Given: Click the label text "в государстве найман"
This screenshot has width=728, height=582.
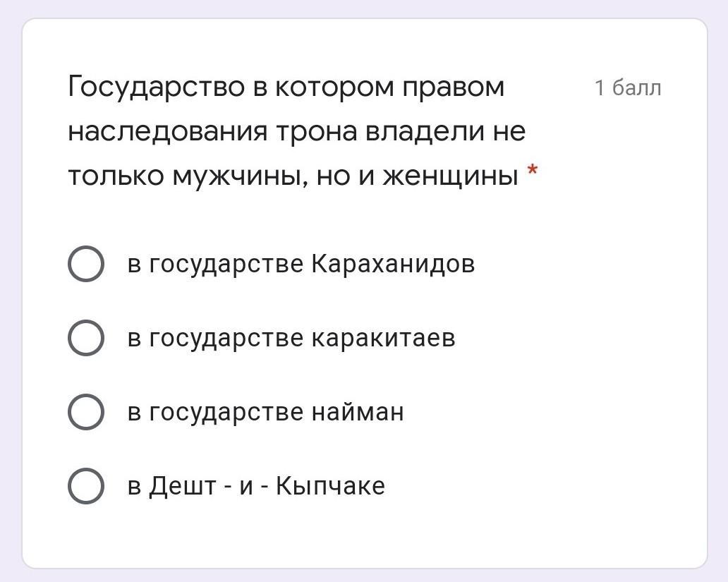Looking at the screenshot, I should pos(265,412).
